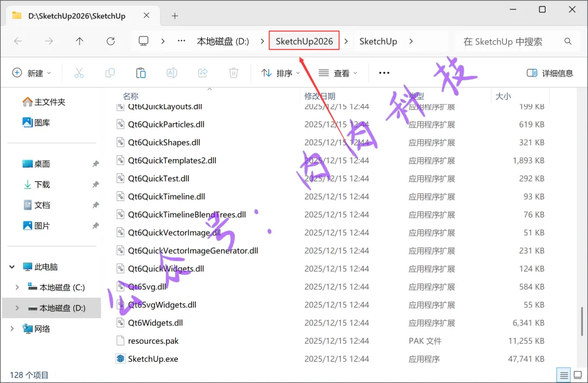Close the D:\SketchUp2026\SketchUp tab

click(146, 15)
